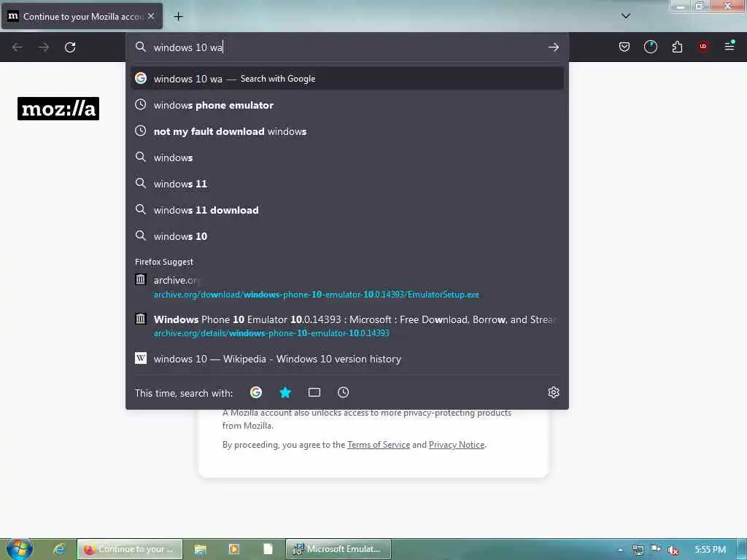
Task: Launch Internet Explorer from taskbar
Action: [58, 549]
